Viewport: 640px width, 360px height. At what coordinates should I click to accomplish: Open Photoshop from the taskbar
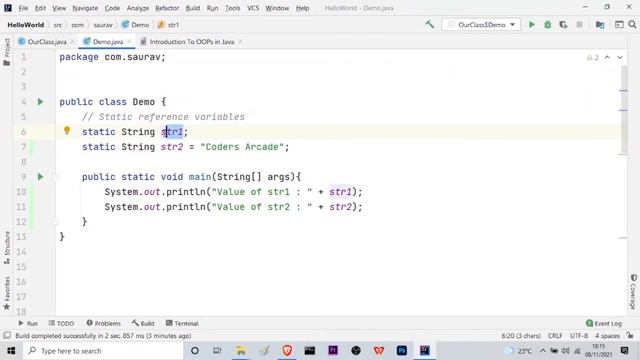[x=402, y=350]
